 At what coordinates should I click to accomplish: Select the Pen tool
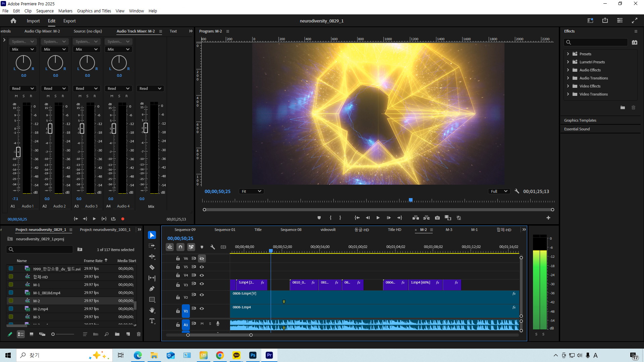[x=152, y=289]
